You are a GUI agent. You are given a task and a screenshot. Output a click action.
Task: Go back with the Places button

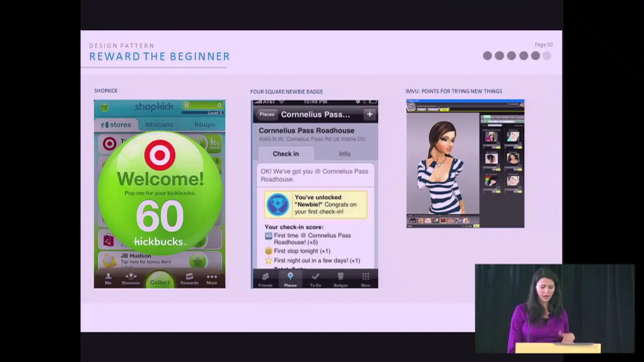tap(267, 115)
